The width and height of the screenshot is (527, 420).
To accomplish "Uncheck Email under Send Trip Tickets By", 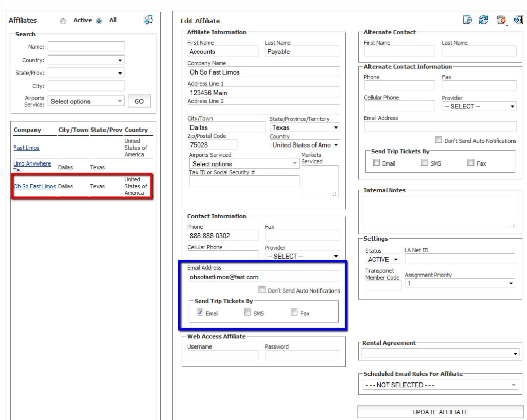I will [x=198, y=313].
